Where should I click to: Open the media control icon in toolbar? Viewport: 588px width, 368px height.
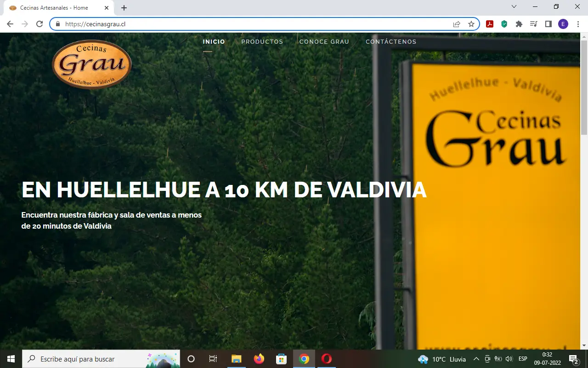click(533, 24)
